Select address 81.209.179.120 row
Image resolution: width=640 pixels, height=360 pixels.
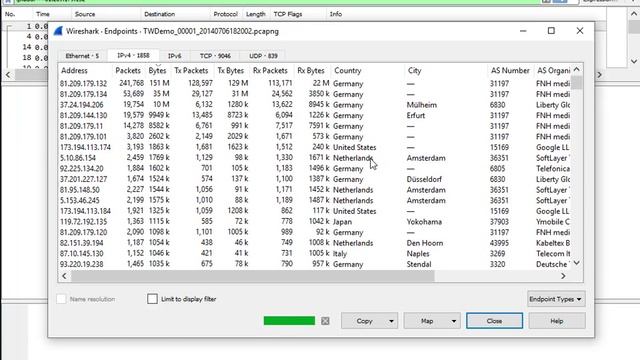315,232
